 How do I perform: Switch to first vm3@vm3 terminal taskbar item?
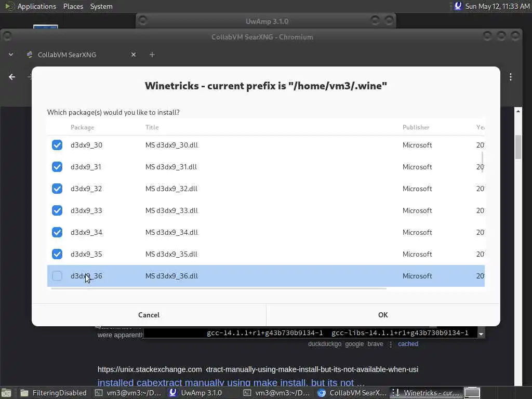128,393
